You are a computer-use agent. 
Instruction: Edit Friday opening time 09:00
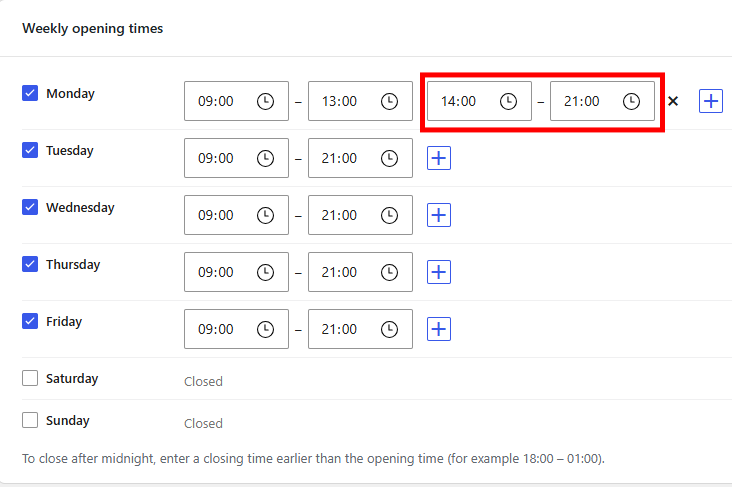coord(236,329)
